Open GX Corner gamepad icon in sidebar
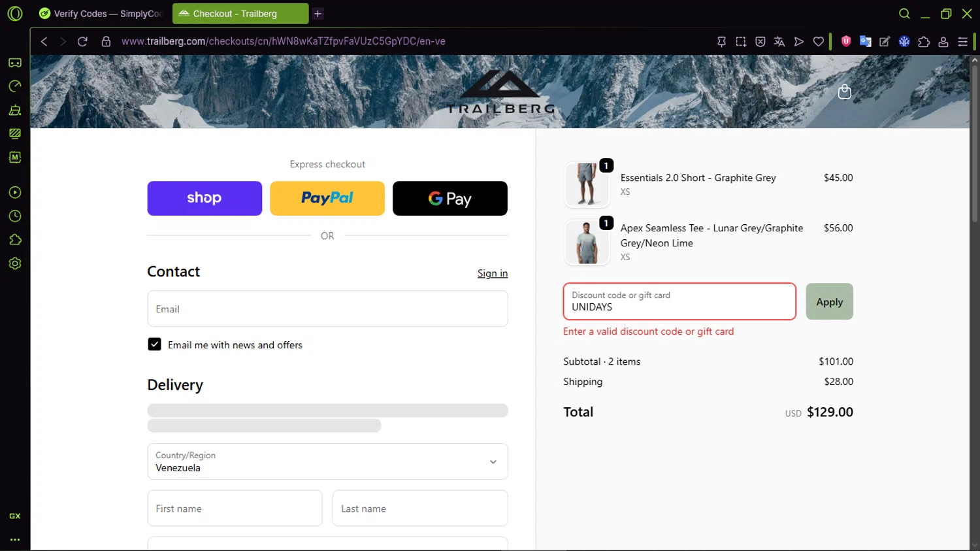The height and width of the screenshot is (551, 980). pyautogui.click(x=14, y=63)
